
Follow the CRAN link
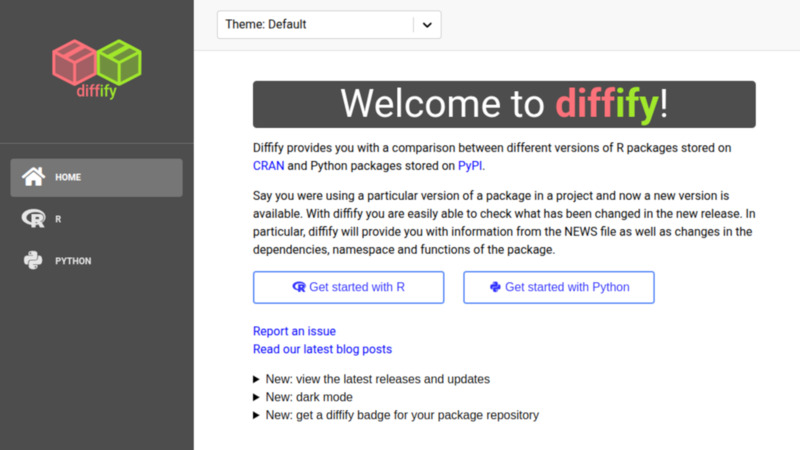pyautogui.click(x=268, y=166)
